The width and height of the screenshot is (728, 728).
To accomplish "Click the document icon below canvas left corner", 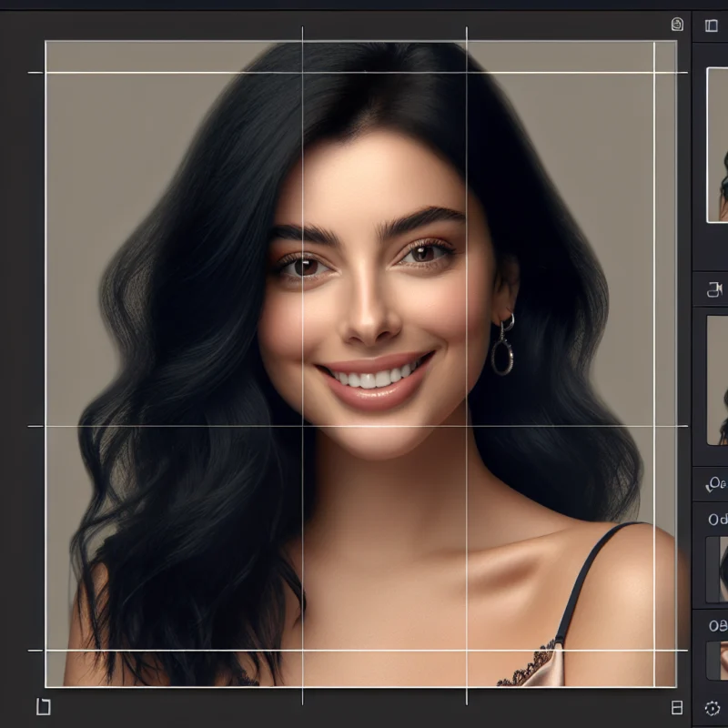I will pyautogui.click(x=42, y=706).
